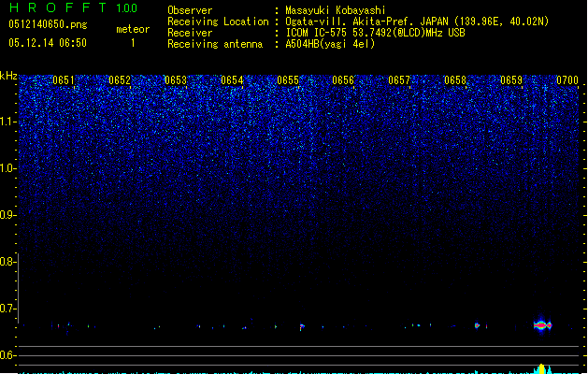
Task: Click the 1.0 kHz axis label
Action: (7, 168)
